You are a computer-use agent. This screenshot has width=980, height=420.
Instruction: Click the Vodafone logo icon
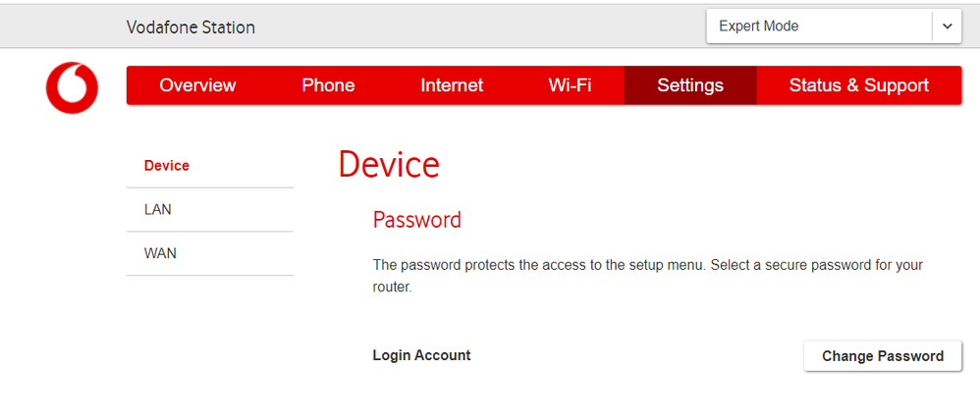tap(72, 87)
